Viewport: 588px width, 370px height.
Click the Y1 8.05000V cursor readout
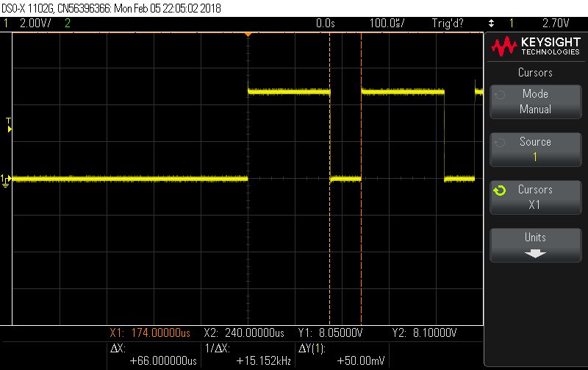click(330, 332)
